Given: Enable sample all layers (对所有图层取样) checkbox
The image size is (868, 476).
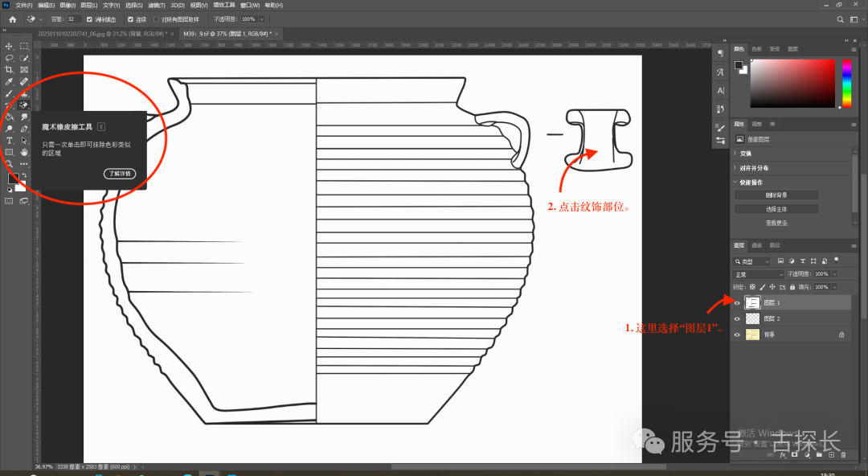Looking at the screenshot, I should click(156, 19).
